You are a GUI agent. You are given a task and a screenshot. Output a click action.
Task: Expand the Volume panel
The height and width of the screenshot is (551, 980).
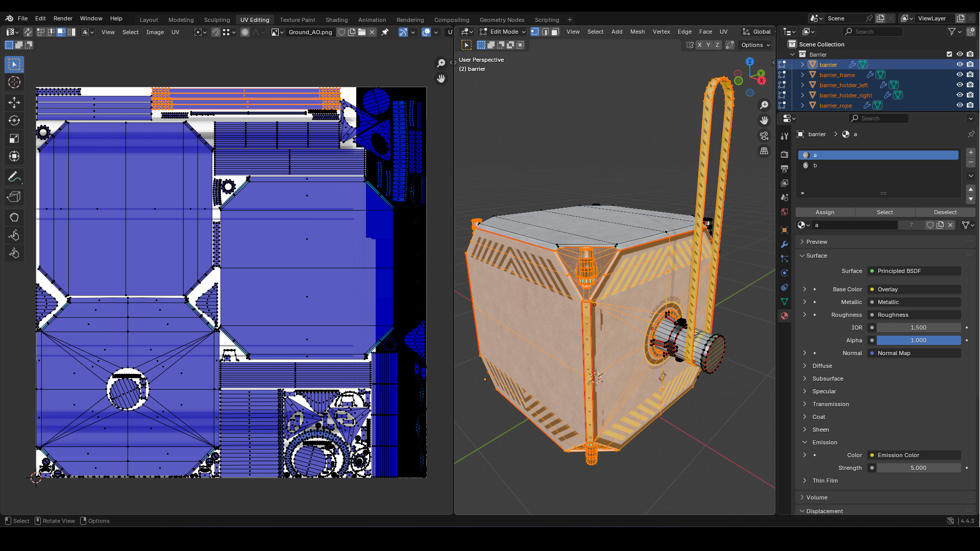[802, 497]
